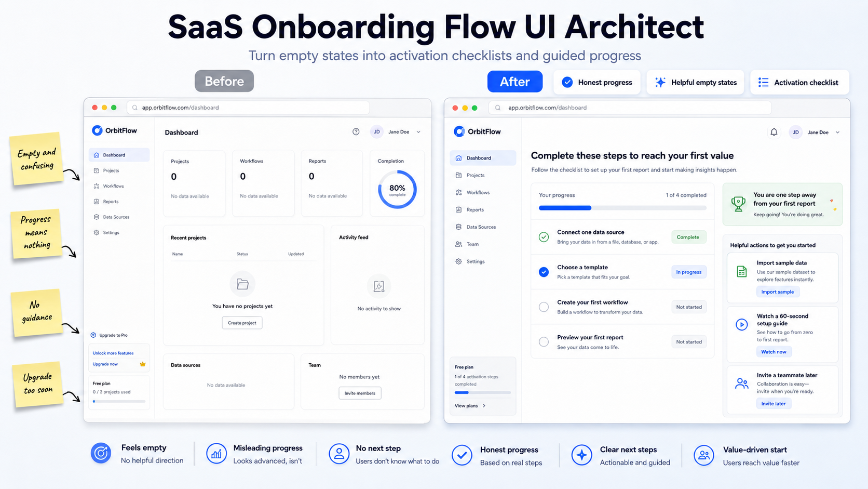
Task: Click the Before window address bar
Action: pos(248,108)
